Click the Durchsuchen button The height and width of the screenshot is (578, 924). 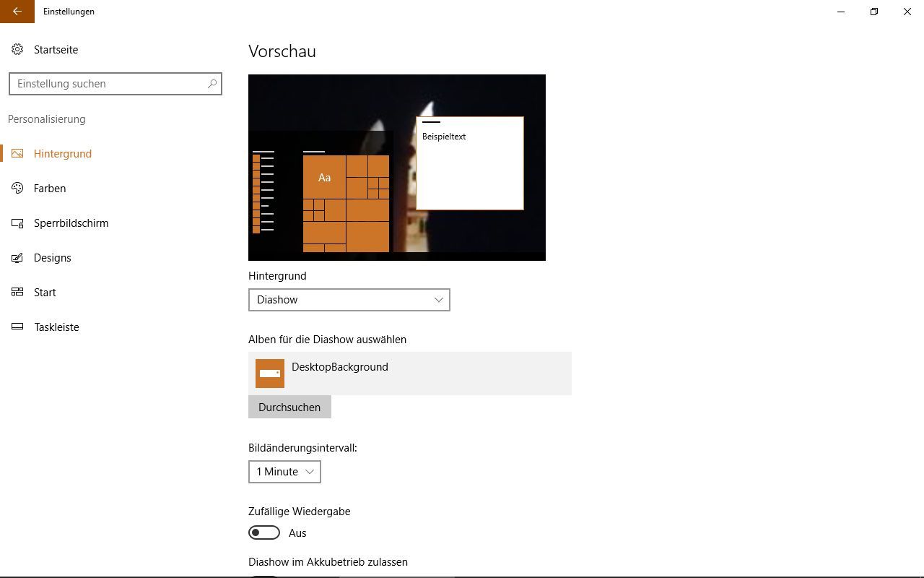289,407
